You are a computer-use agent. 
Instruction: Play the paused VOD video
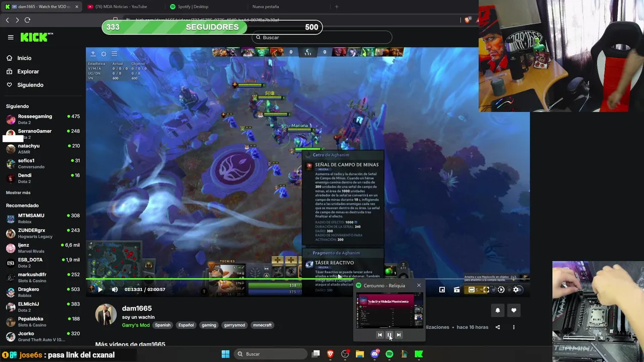tap(100, 289)
